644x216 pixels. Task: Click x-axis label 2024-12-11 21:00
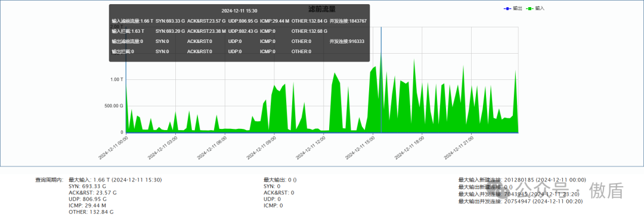pyautogui.click(x=459, y=148)
